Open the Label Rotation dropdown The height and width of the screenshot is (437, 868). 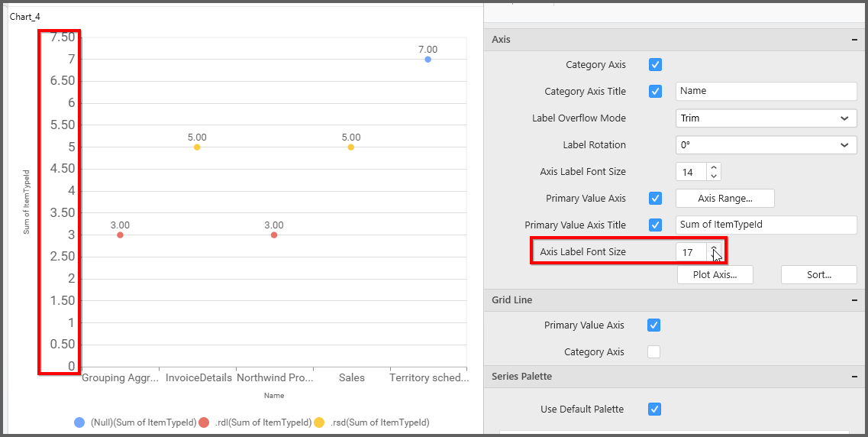[766, 145]
